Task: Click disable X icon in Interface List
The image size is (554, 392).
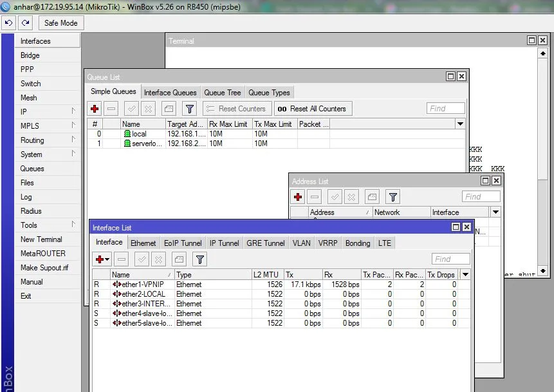Action: 159,259
